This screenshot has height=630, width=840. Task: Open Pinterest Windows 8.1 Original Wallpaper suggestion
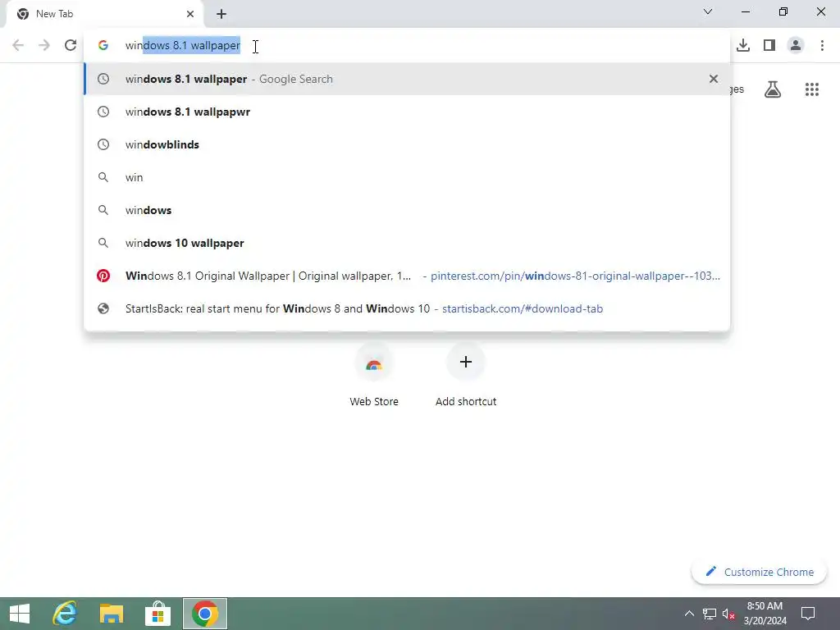point(407,276)
